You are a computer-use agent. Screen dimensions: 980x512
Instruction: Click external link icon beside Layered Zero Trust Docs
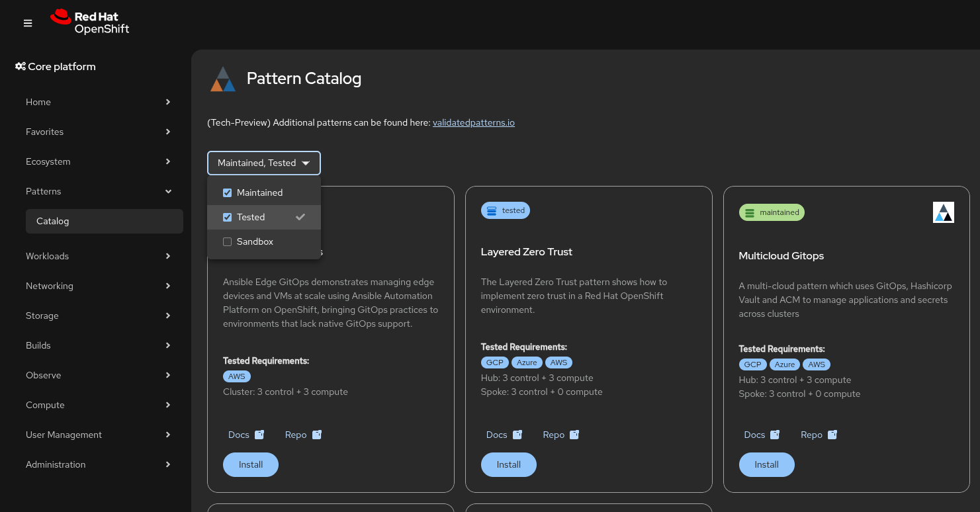click(517, 435)
